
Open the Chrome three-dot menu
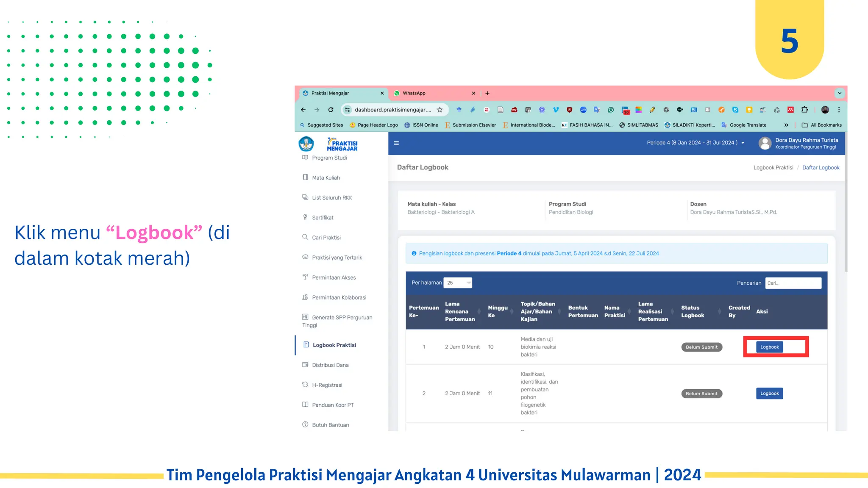coord(839,110)
